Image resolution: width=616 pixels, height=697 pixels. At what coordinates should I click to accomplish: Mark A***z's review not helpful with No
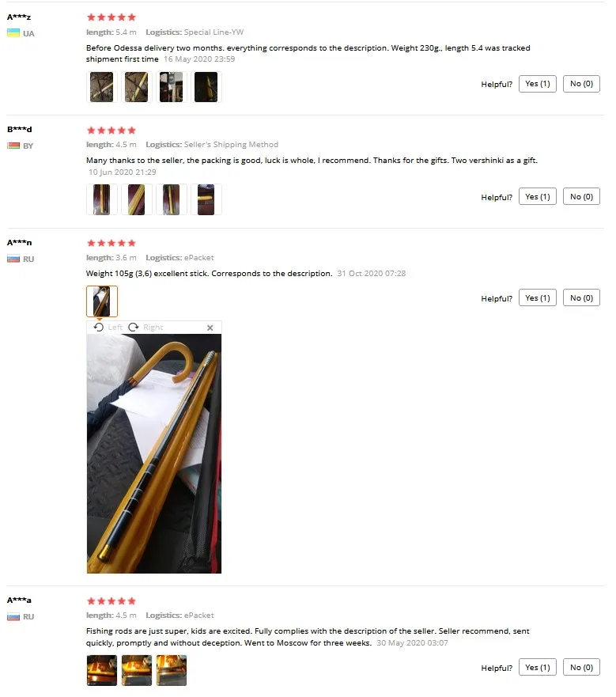point(581,84)
